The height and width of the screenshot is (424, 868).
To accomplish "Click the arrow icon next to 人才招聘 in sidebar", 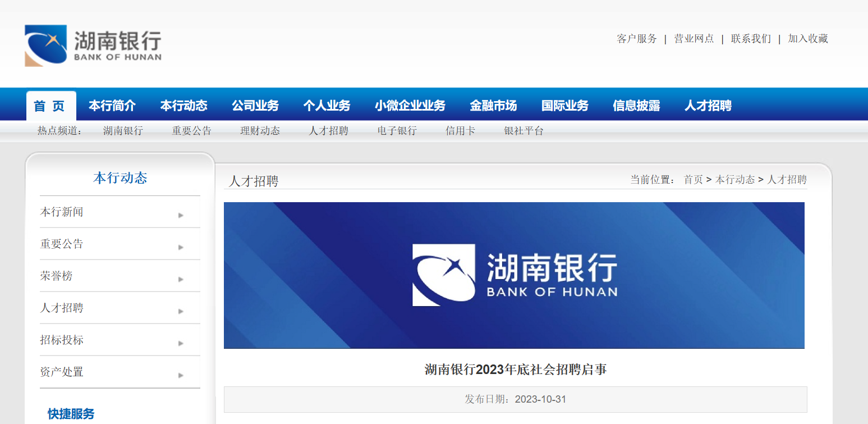I will pos(181,311).
